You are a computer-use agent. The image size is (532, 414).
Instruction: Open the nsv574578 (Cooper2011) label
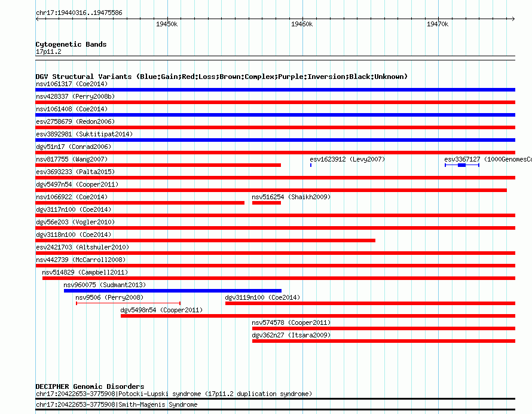(x=291, y=322)
